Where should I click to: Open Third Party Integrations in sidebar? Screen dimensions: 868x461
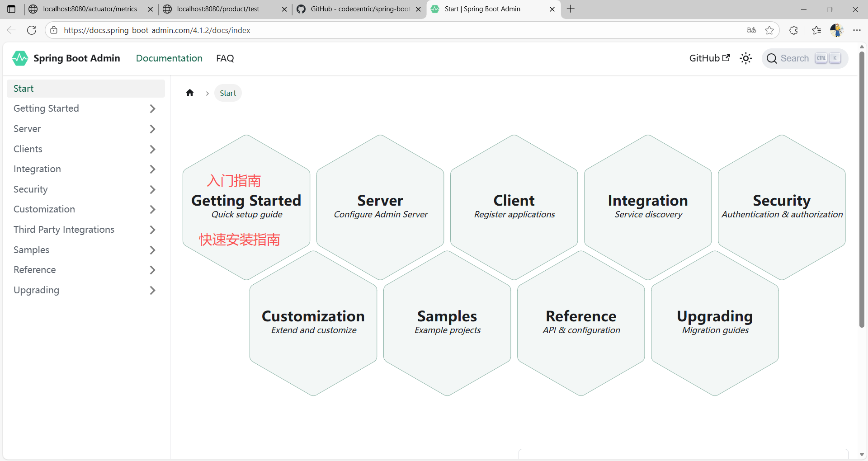[x=64, y=230]
